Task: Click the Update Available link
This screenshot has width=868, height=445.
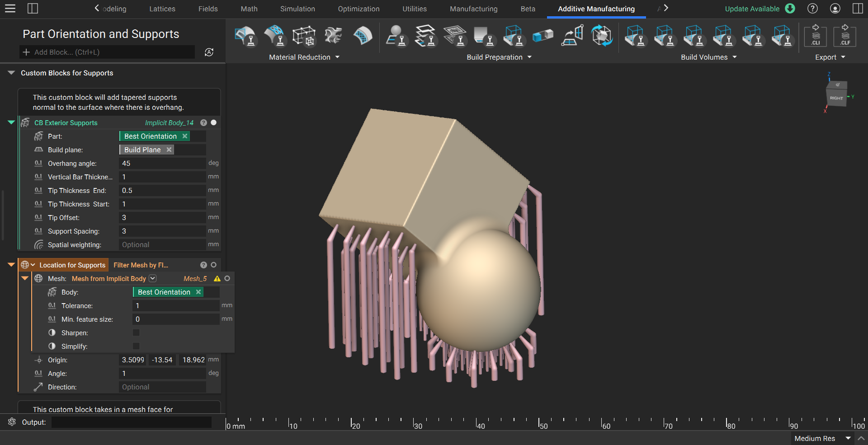Action: (752, 9)
